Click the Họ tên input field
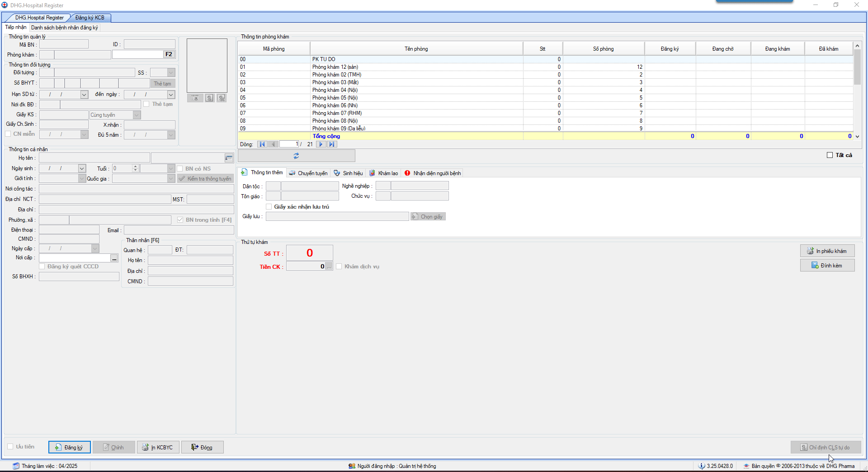 click(x=94, y=158)
